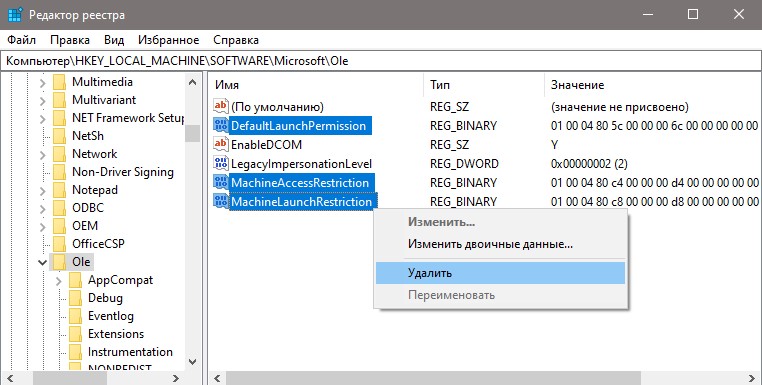Open the Правка menu
The image size is (762, 385).
pyautogui.click(x=69, y=40)
